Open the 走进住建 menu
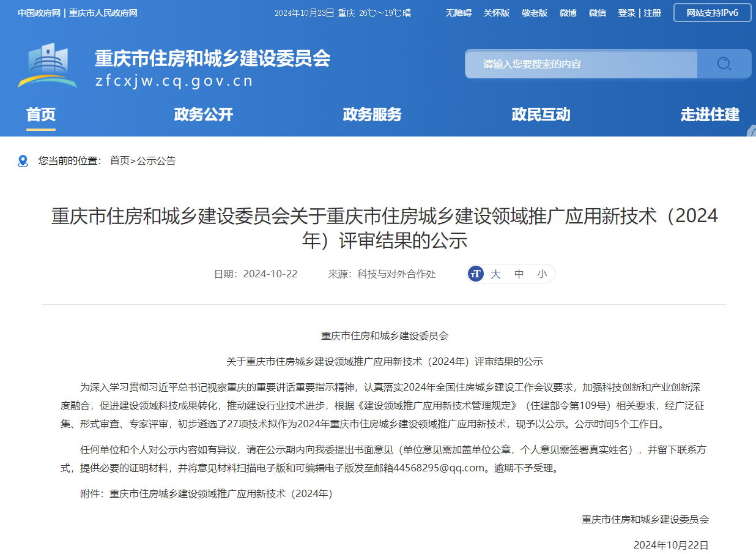 pos(710,114)
